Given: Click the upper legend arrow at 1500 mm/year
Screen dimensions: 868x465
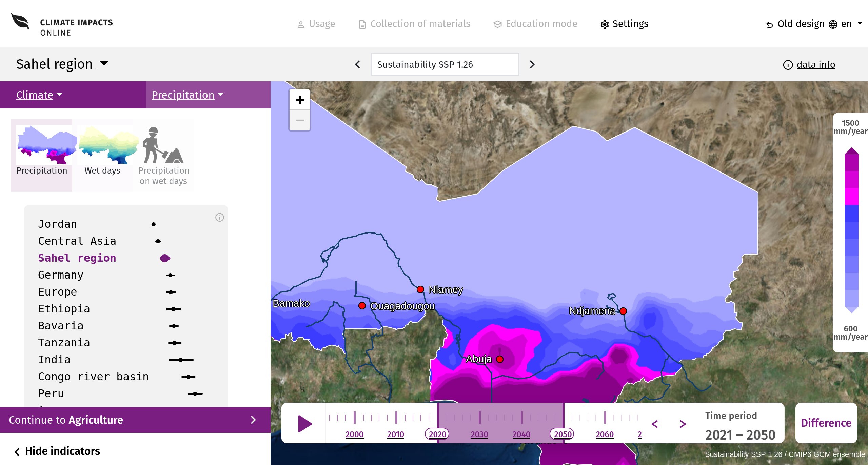Looking at the screenshot, I should pyautogui.click(x=851, y=151).
